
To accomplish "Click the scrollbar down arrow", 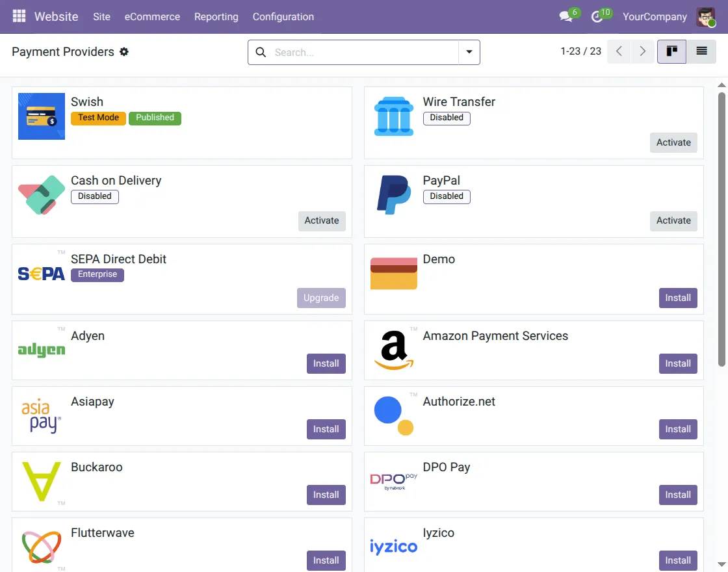I will click(721, 565).
